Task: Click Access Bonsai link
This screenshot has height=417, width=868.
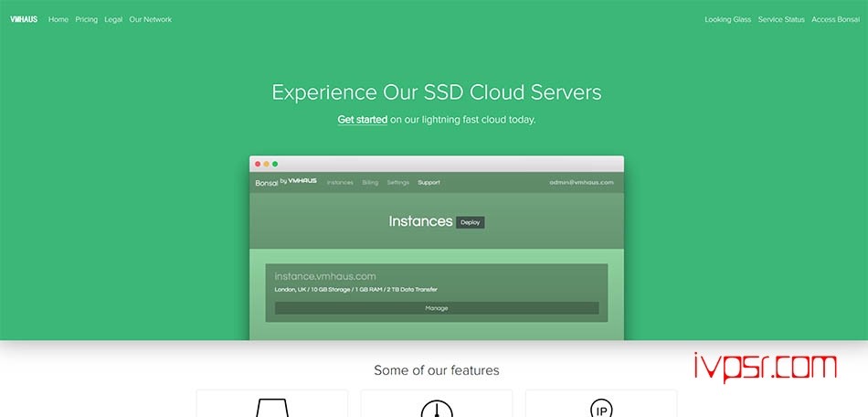Action: [x=835, y=19]
